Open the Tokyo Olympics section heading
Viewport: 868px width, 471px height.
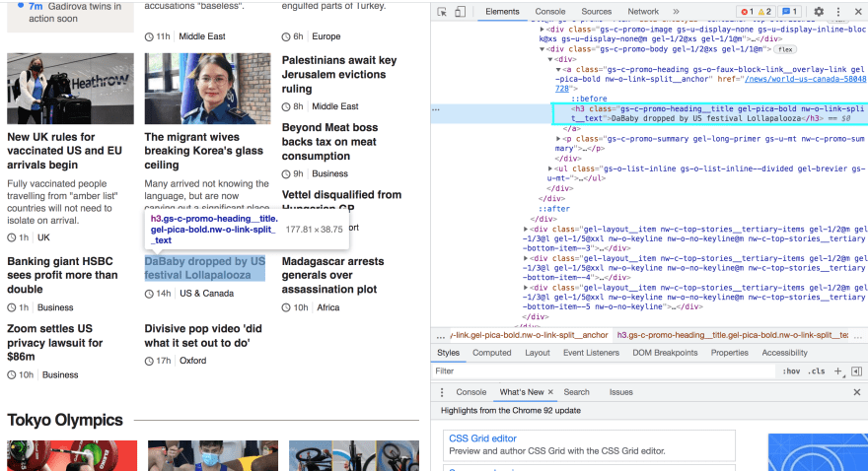click(65, 420)
